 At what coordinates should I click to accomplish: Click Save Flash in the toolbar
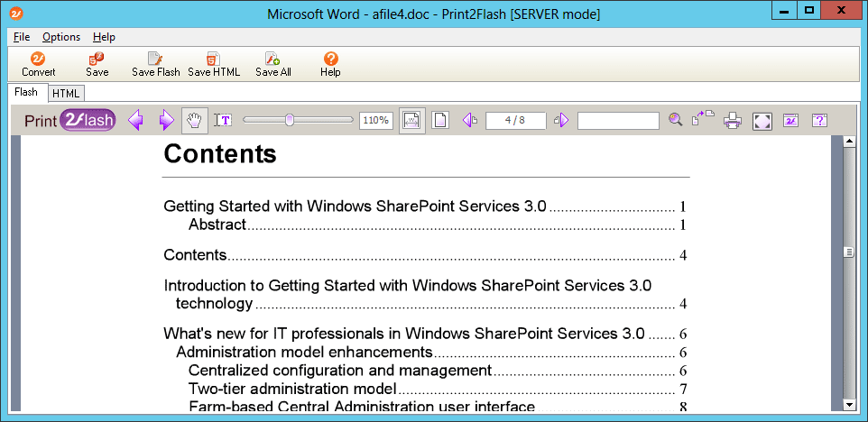156,64
